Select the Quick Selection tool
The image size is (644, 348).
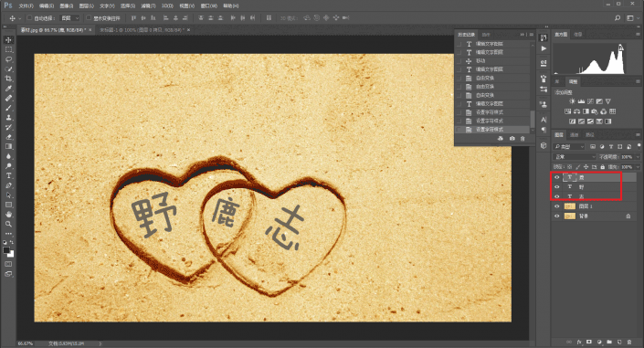(8, 69)
